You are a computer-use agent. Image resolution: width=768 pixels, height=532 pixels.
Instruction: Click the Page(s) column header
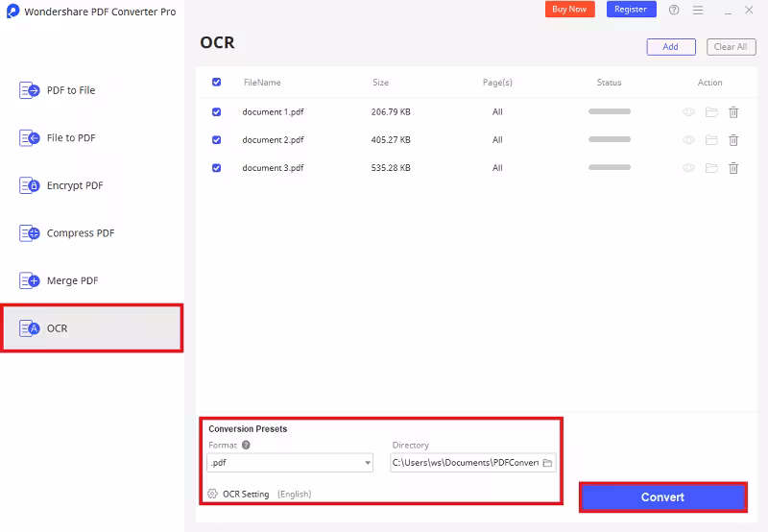click(x=497, y=83)
